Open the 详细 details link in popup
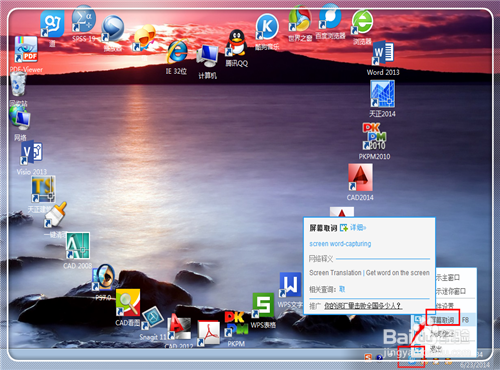The image size is (500, 370). click(358, 228)
